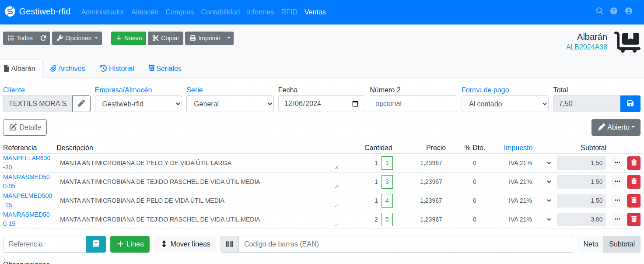This screenshot has width=644, height=264.
Task: Click the Nuevo button
Action: pos(129,38)
